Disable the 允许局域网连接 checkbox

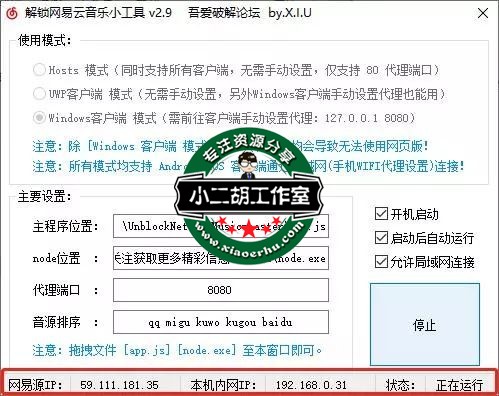[381, 262]
